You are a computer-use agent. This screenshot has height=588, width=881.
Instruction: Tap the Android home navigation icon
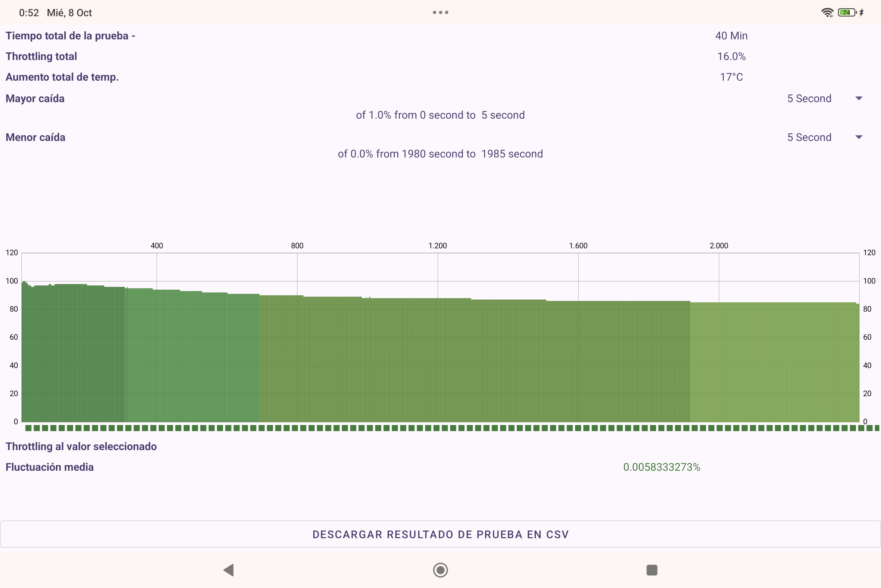coord(440,570)
